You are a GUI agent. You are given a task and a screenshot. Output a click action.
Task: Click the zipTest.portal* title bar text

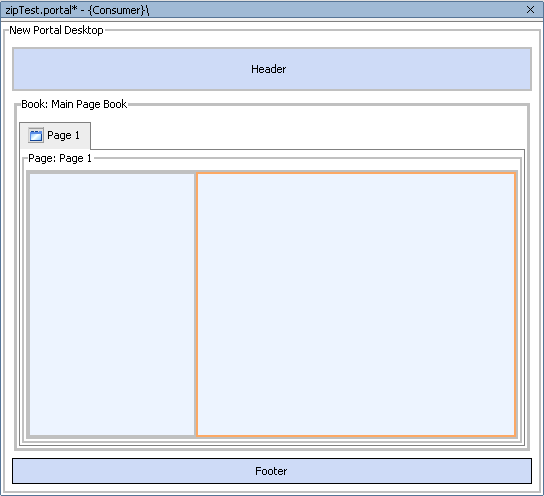click(x=77, y=10)
